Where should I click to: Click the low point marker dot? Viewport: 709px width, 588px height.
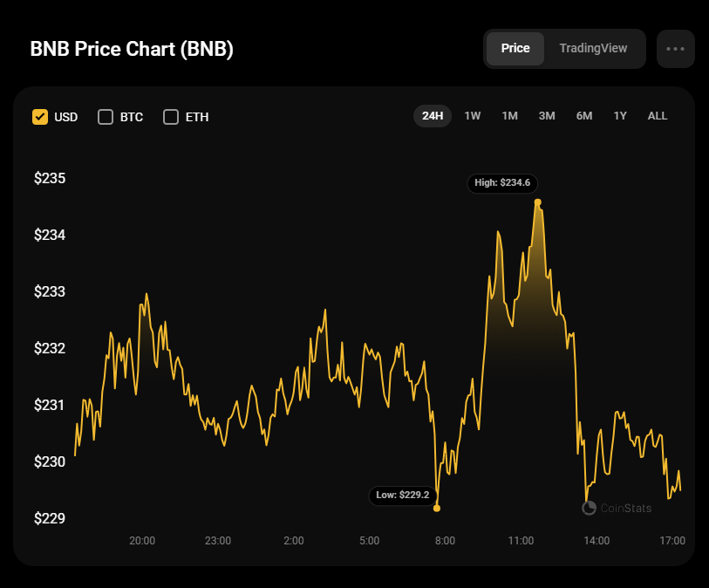(x=437, y=508)
